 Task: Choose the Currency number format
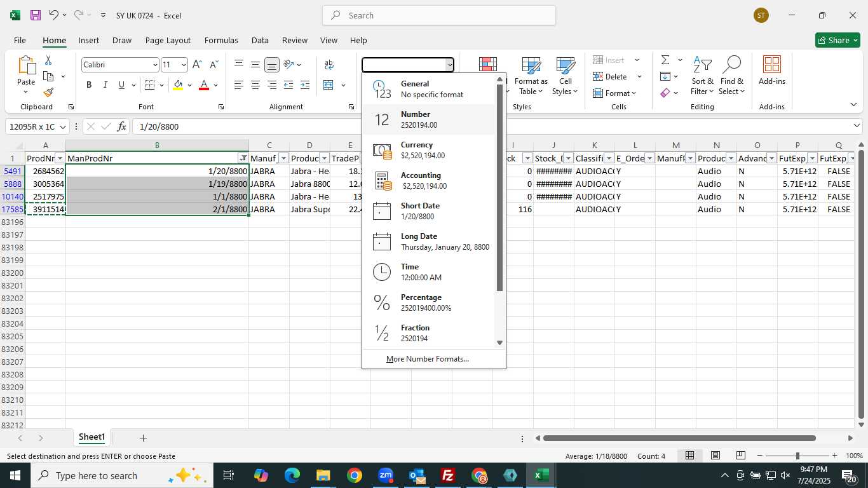pos(429,150)
